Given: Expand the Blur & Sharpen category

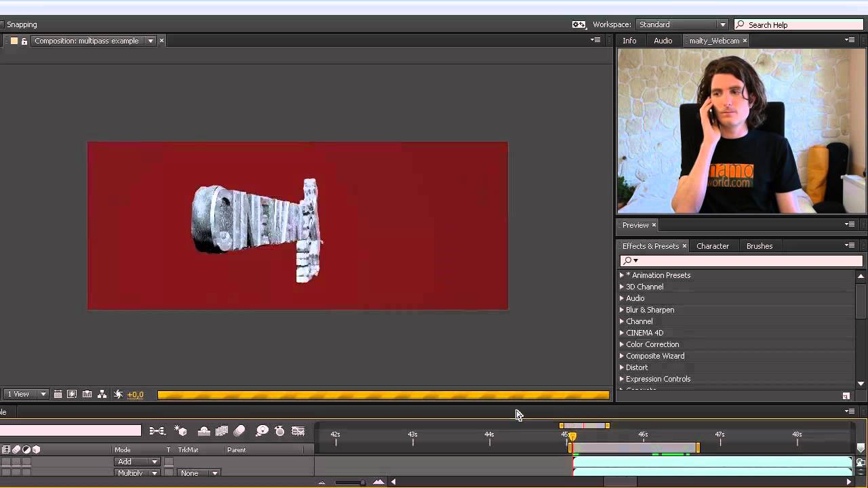Looking at the screenshot, I should click(x=622, y=310).
